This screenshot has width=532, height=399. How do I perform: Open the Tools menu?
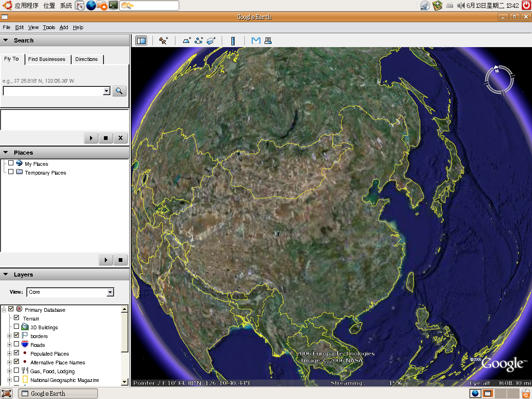[x=49, y=28]
